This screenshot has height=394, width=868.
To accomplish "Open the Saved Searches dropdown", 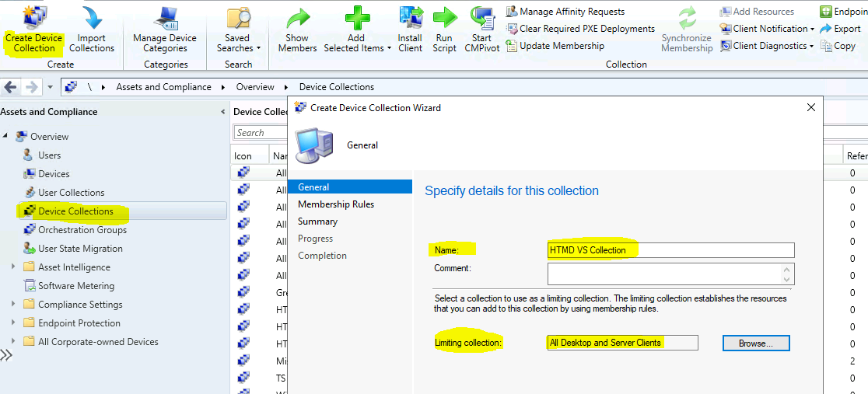I will pos(239,29).
